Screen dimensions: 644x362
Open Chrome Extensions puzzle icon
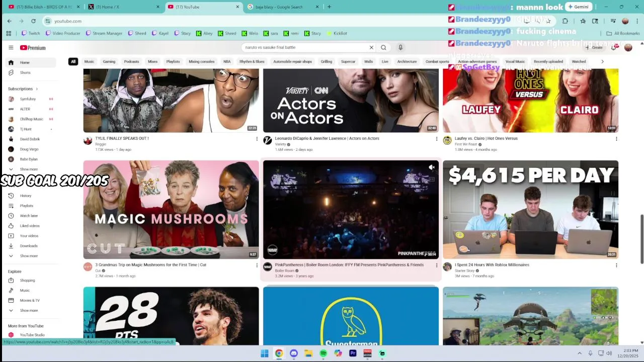point(565,21)
